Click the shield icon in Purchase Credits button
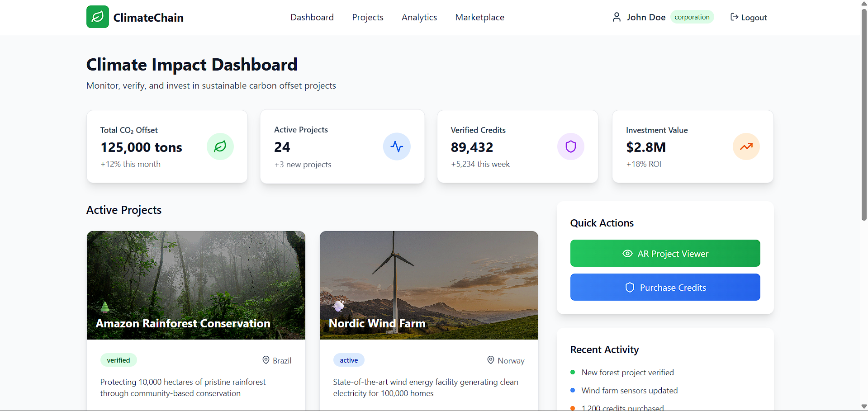Screen dimensions: 868x411 (x=630, y=288)
